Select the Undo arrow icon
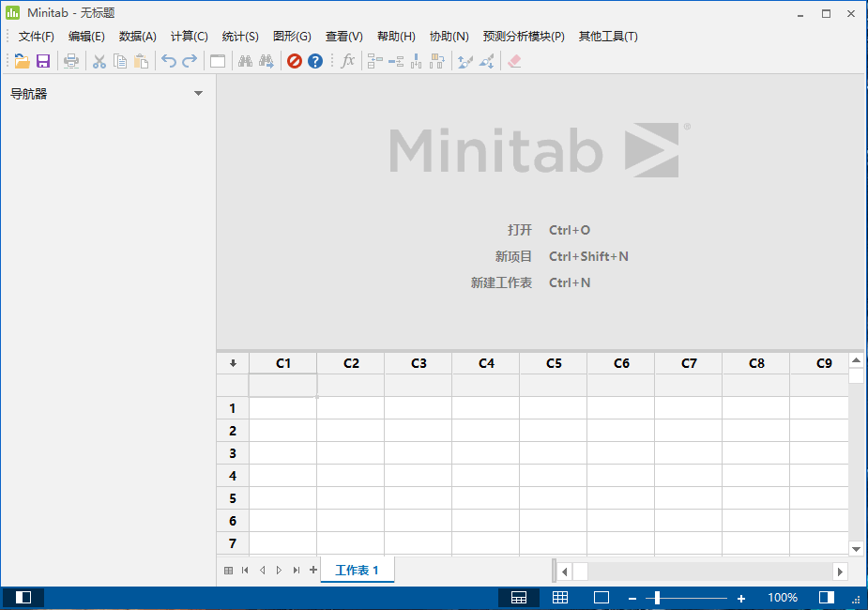 click(167, 61)
